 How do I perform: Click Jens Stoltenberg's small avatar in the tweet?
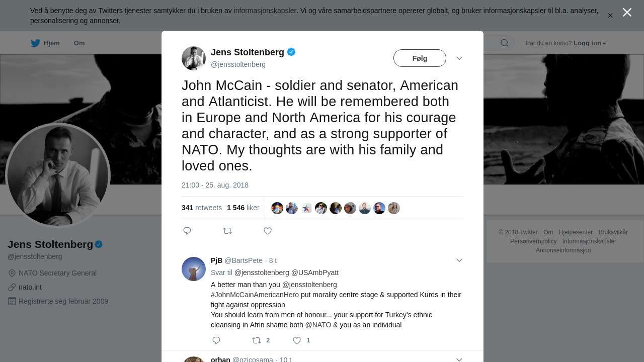coord(194,58)
